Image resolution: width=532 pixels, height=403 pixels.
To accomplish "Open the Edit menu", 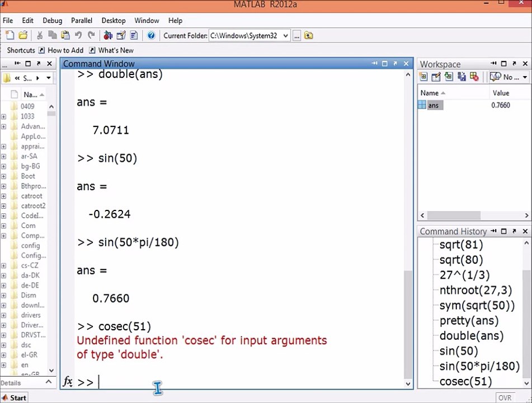I will click(28, 20).
